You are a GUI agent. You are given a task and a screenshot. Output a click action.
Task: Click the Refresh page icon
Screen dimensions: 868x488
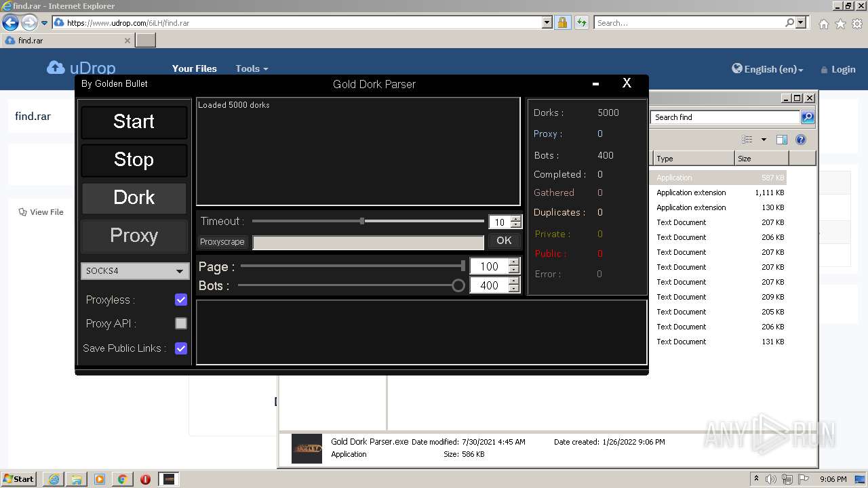[x=581, y=22]
